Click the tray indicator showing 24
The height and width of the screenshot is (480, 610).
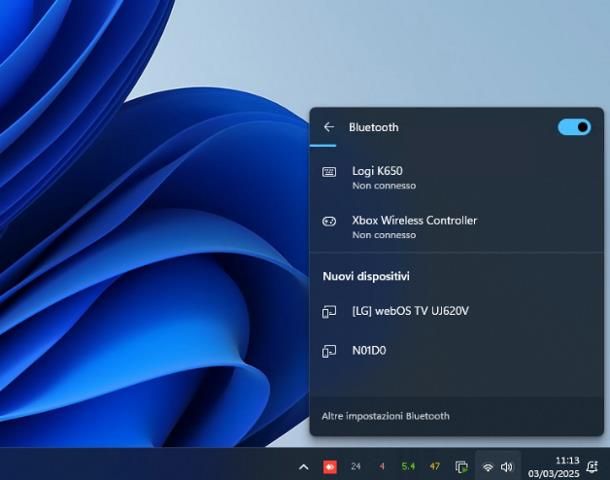click(x=356, y=466)
